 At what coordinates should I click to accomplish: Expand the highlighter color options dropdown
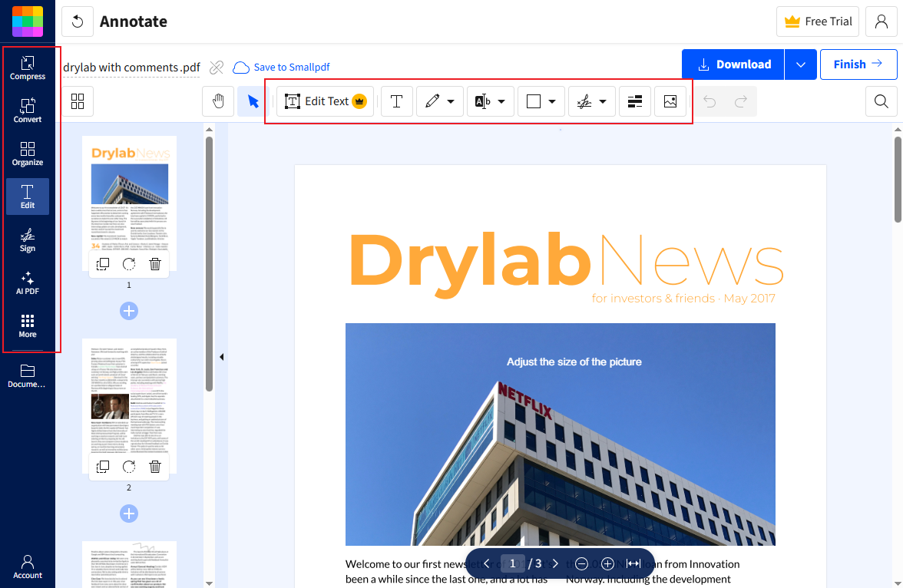(501, 101)
